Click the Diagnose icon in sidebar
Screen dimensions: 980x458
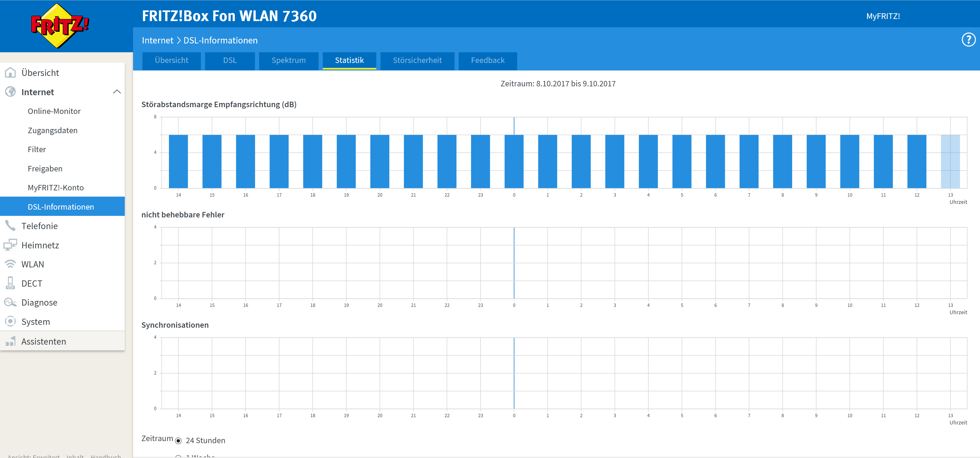(x=10, y=302)
